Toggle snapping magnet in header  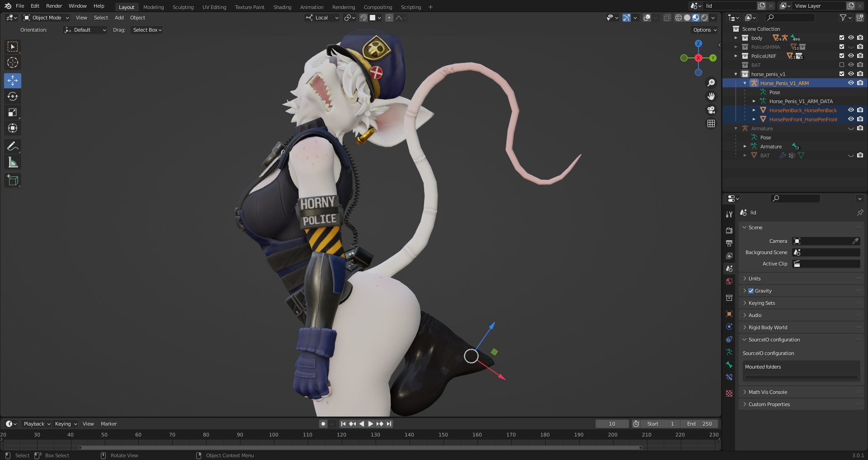[363, 18]
